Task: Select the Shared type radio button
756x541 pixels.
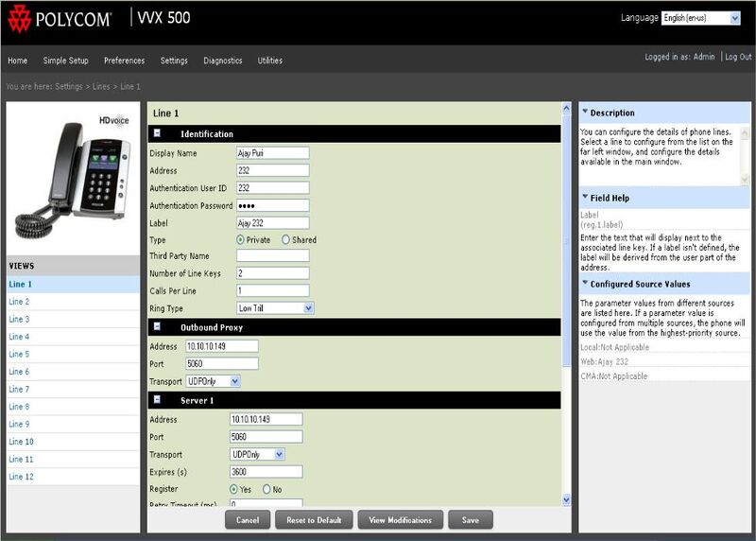Action: tap(286, 240)
